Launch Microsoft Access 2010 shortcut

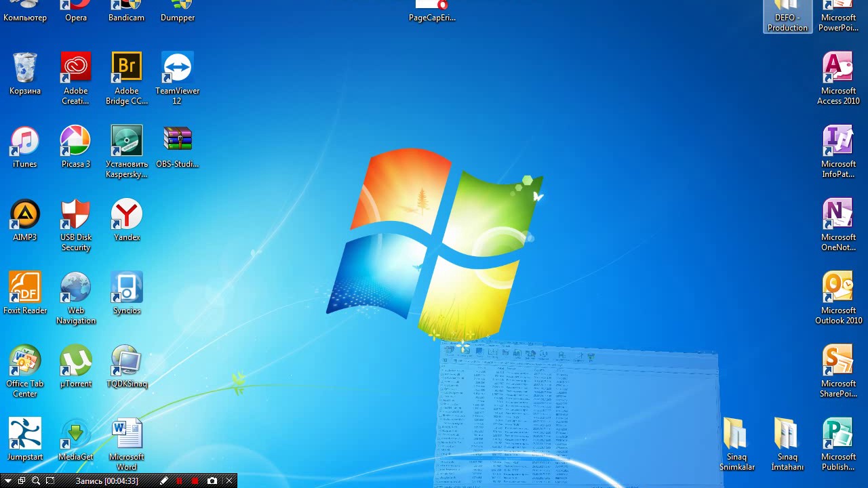pos(838,79)
